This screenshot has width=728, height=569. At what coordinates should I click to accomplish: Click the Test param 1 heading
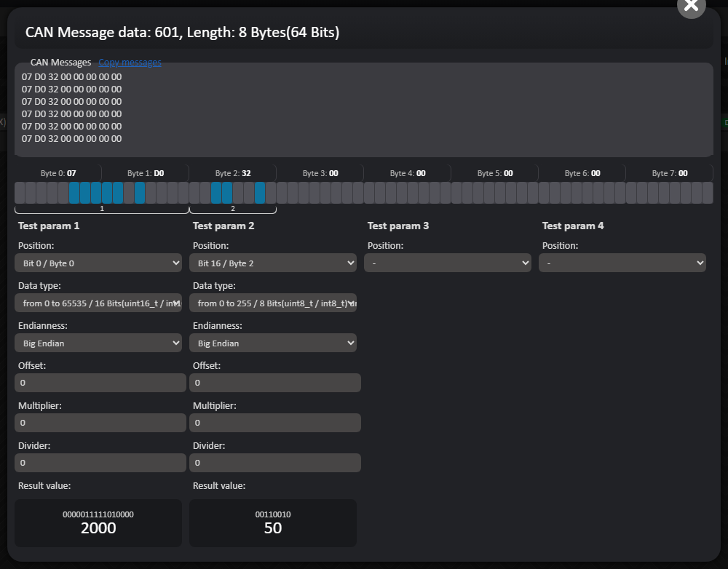pos(49,226)
